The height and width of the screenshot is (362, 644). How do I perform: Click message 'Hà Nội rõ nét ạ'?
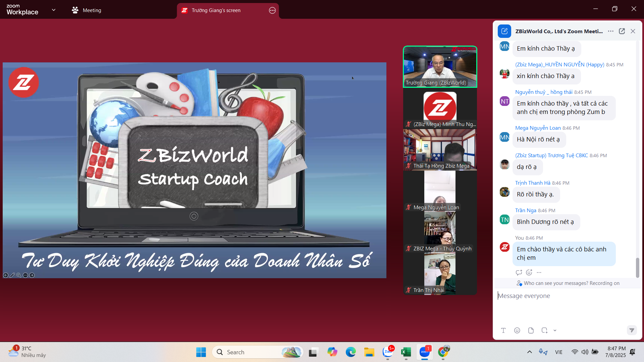pyautogui.click(x=538, y=139)
